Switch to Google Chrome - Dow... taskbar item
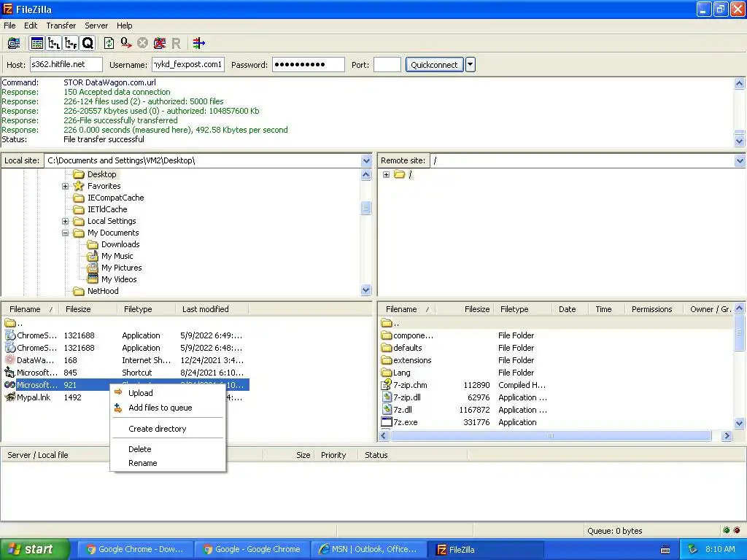Screen dimensions: 747x560 click(x=135, y=549)
